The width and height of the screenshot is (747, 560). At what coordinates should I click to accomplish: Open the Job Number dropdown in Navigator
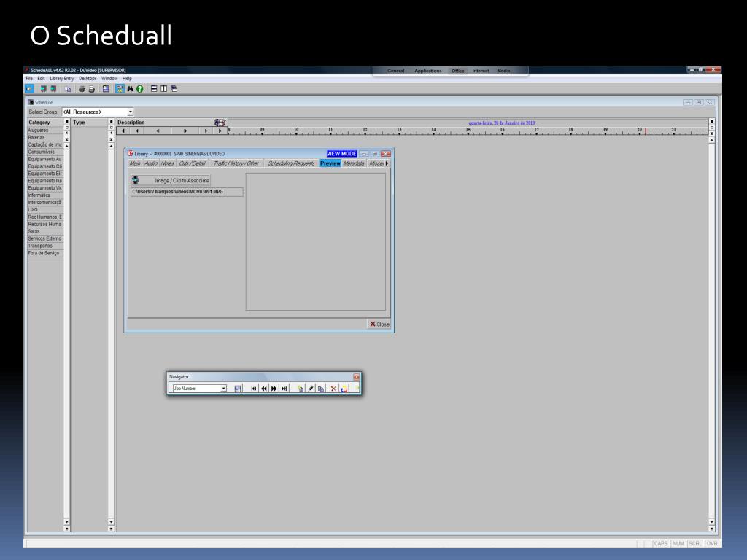click(223, 389)
